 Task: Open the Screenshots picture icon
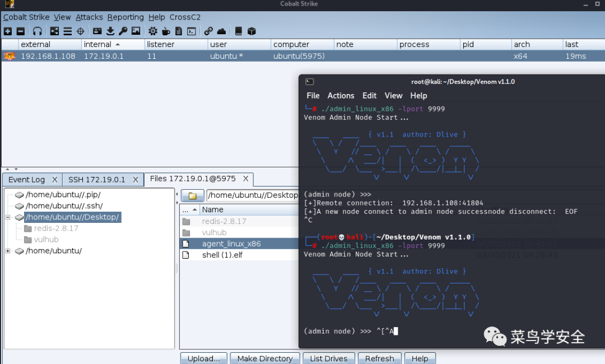coord(136,31)
